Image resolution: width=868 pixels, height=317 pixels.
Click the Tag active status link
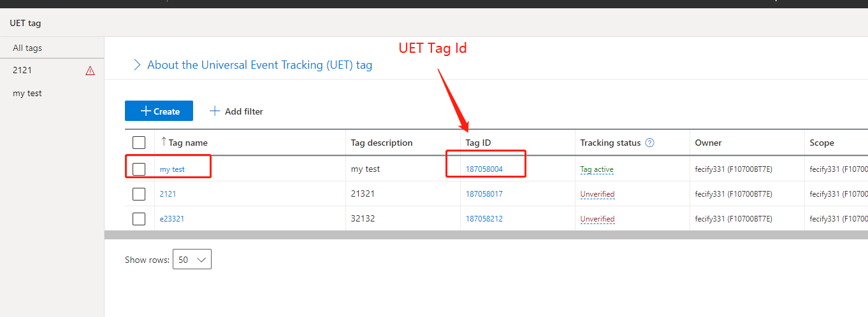point(597,169)
